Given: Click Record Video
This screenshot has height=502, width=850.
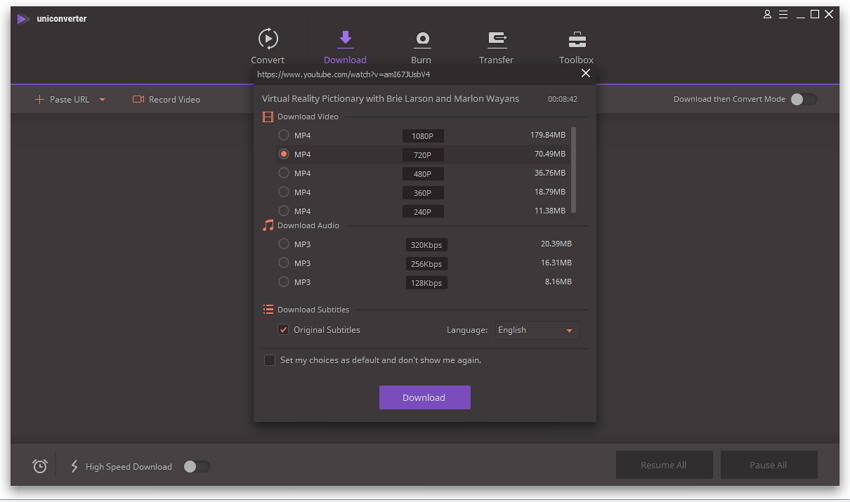Looking at the screenshot, I should [x=166, y=99].
